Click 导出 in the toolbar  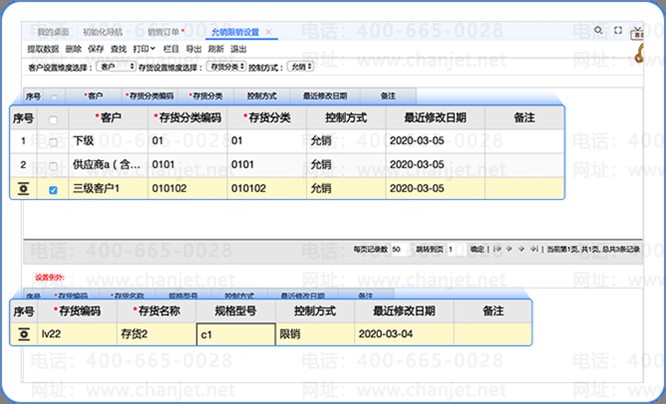pos(193,49)
